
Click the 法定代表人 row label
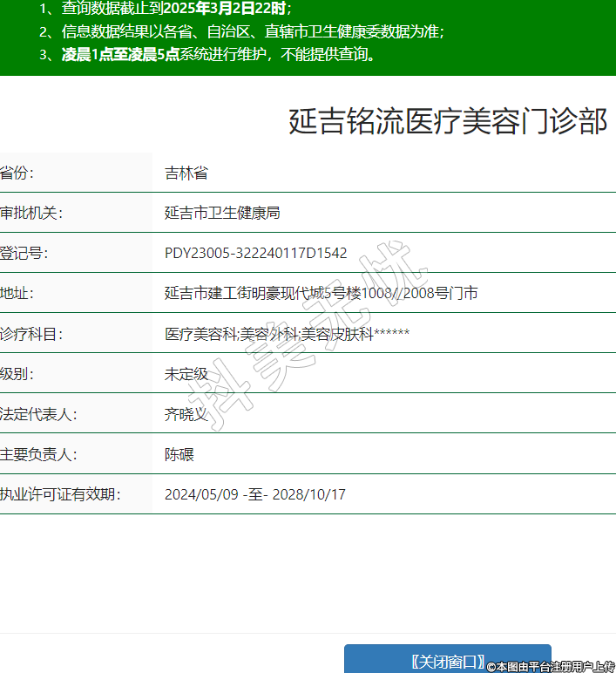tap(38, 414)
